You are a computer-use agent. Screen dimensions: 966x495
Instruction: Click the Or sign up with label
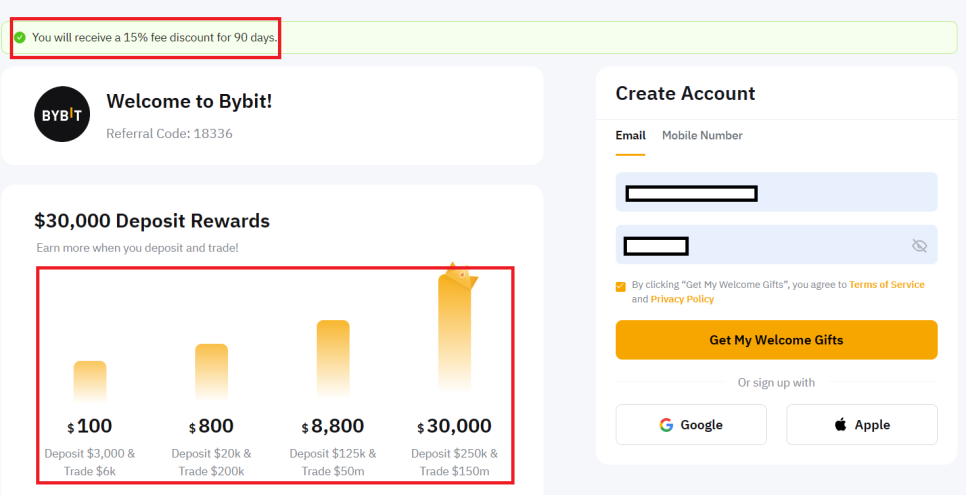click(x=776, y=383)
